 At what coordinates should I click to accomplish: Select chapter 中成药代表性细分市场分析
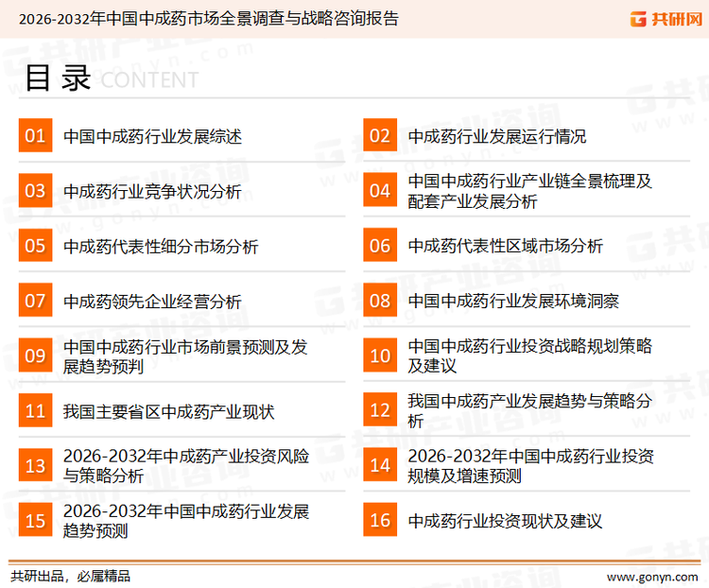tap(161, 247)
